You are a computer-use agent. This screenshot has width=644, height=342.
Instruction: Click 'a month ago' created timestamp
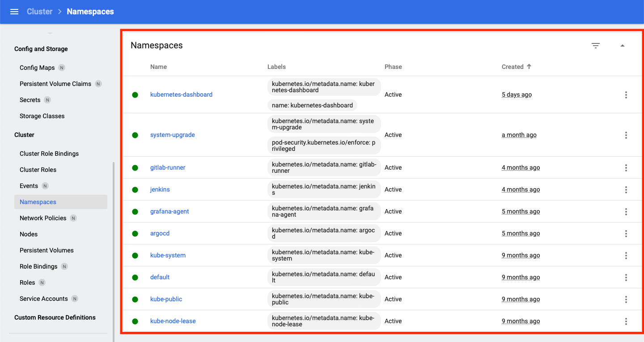(x=519, y=135)
